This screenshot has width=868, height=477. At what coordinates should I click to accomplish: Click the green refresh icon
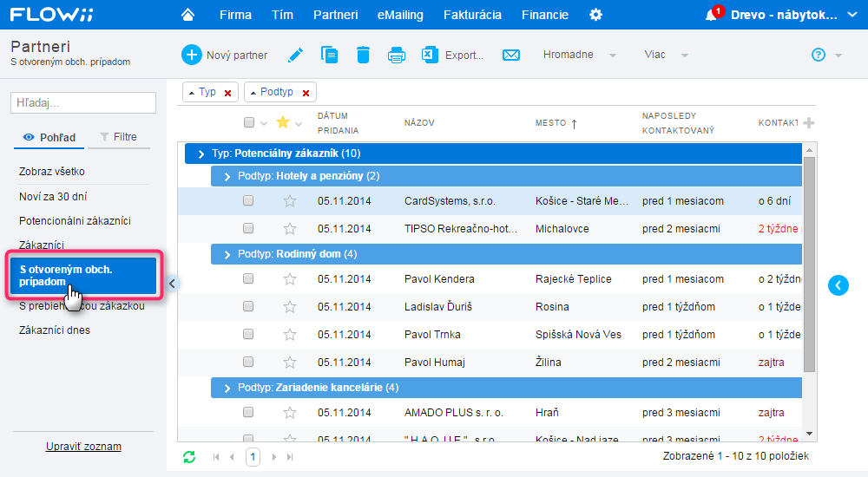click(189, 457)
